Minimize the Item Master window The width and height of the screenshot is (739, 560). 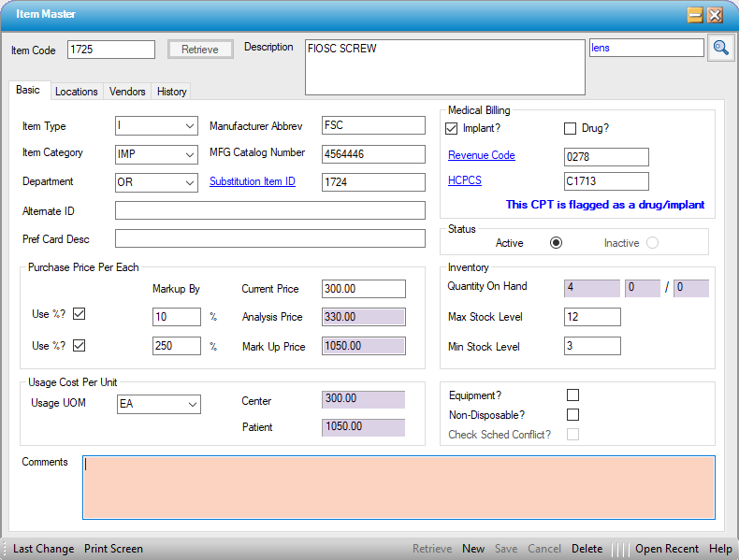pyautogui.click(x=695, y=15)
